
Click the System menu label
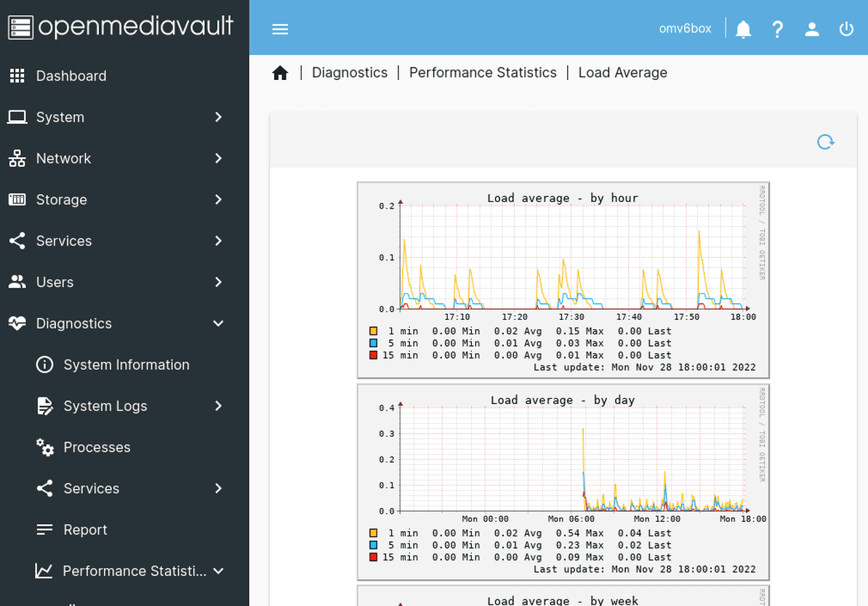60,117
